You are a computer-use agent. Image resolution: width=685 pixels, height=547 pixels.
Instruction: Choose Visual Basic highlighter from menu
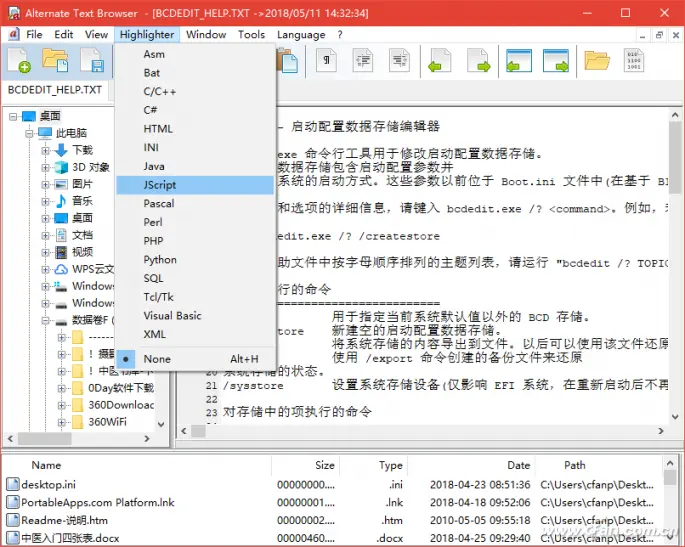195,315
